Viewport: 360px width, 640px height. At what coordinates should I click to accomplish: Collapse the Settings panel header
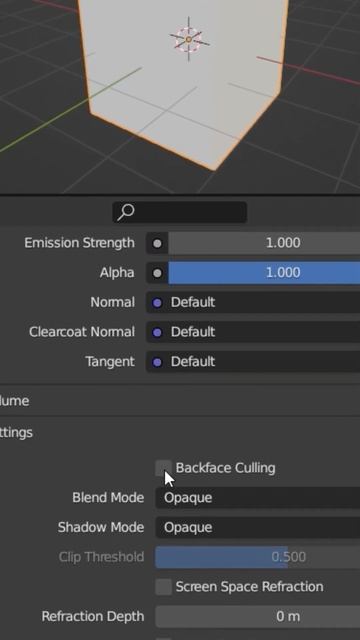[x=180, y=432]
